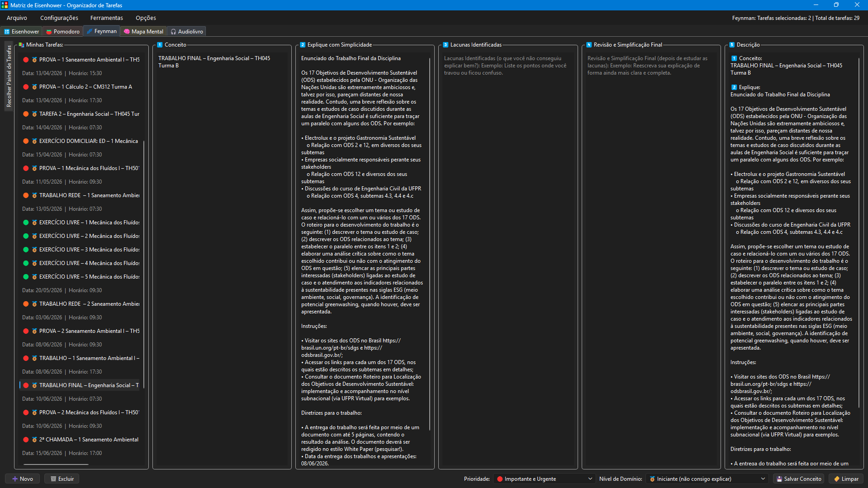Image resolution: width=868 pixels, height=488 pixels.
Task: Click the Explique com Simplicidade vertical scrollbar
Action: tap(430, 244)
